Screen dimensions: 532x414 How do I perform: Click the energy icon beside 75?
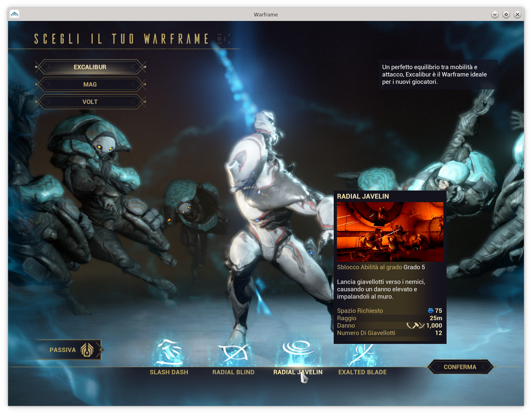click(430, 310)
